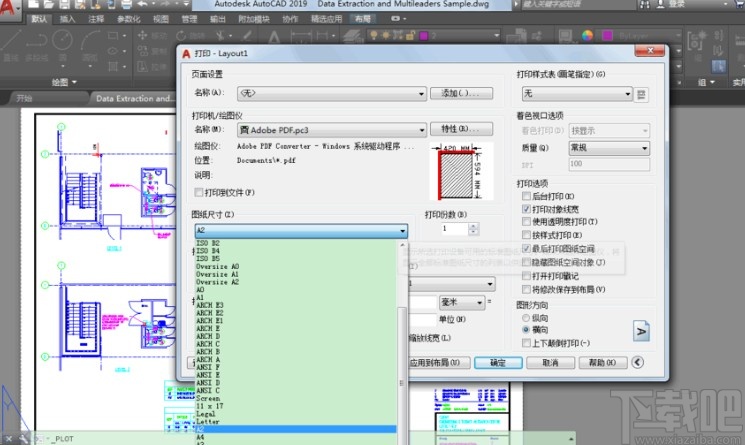Open the 参数化 ribbon tab
This screenshot has width=745, height=445.
[x=128, y=19]
